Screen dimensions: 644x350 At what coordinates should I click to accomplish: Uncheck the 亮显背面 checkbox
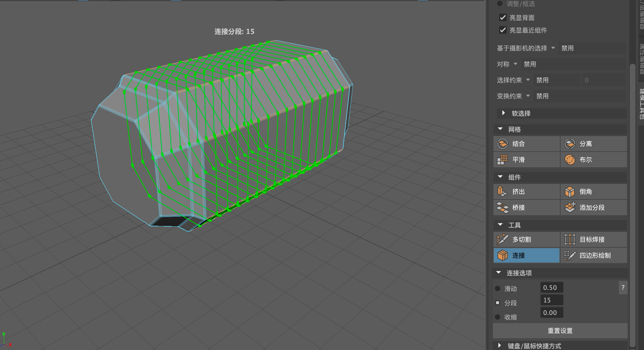[503, 18]
